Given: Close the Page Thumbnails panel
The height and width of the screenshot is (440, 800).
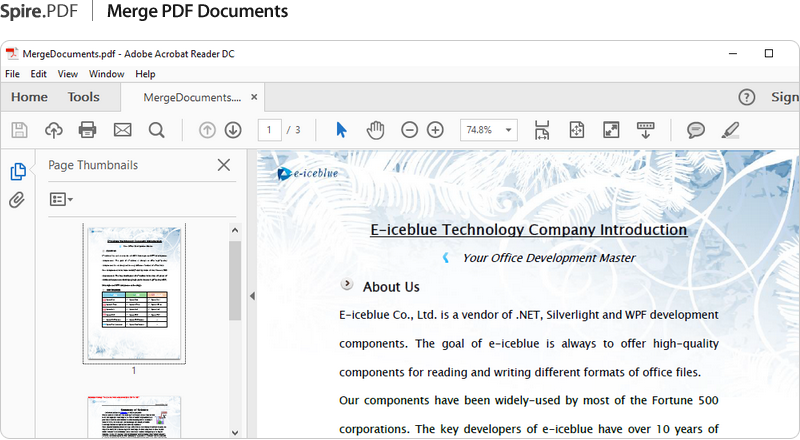Looking at the screenshot, I should click(224, 165).
